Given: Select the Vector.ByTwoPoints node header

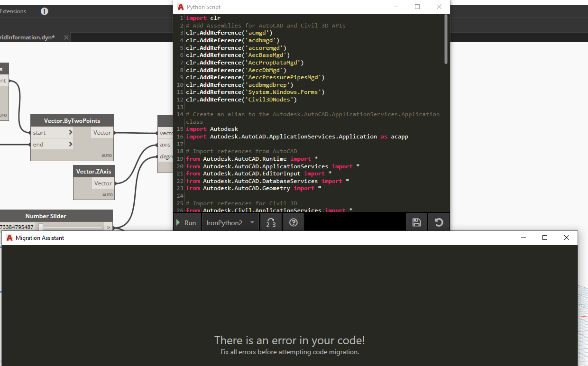Looking at the screenshot, I should click(72, 120).
